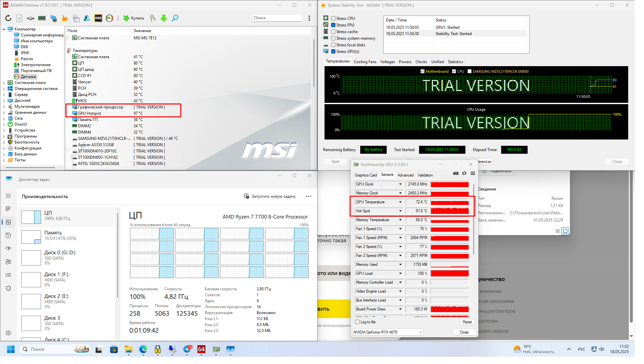This screenshot has width=644, height=364.
Task: Click the GPU-Z refresh icon
Action: (464, 174)
